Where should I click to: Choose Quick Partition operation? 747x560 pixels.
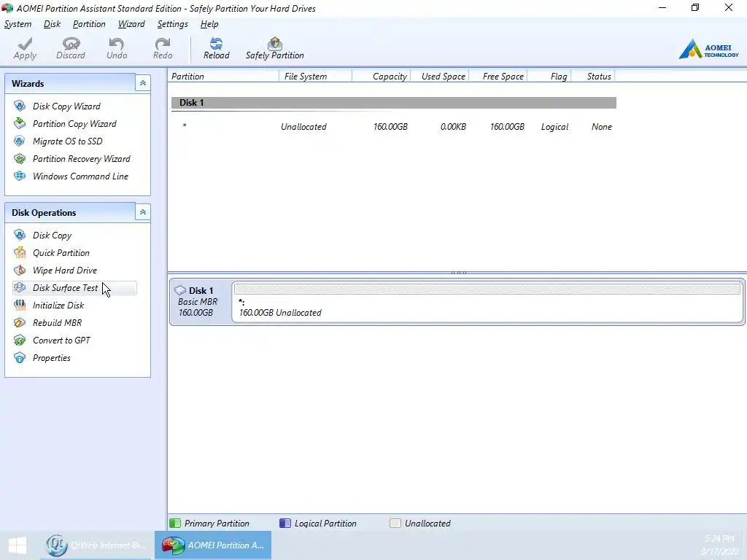coord(61,253)
